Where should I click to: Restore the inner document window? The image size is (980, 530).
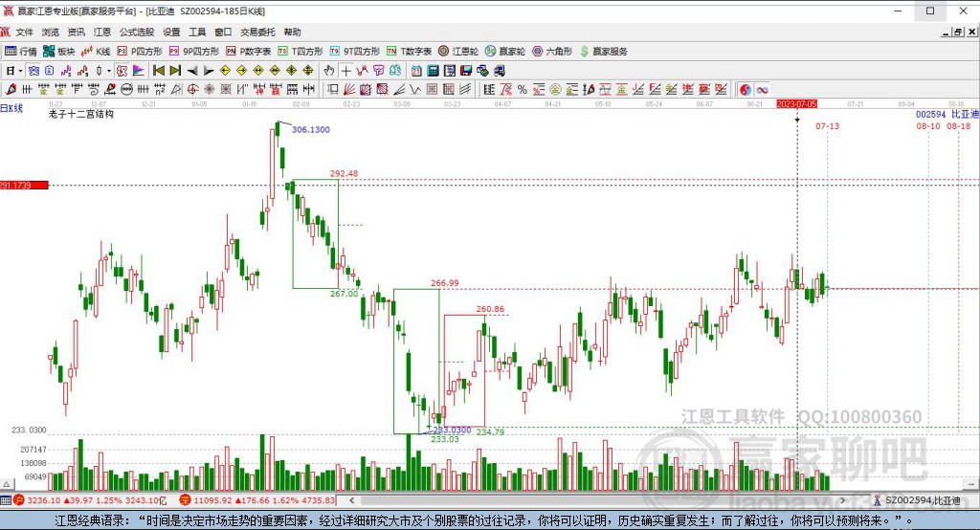coord(958,32)
